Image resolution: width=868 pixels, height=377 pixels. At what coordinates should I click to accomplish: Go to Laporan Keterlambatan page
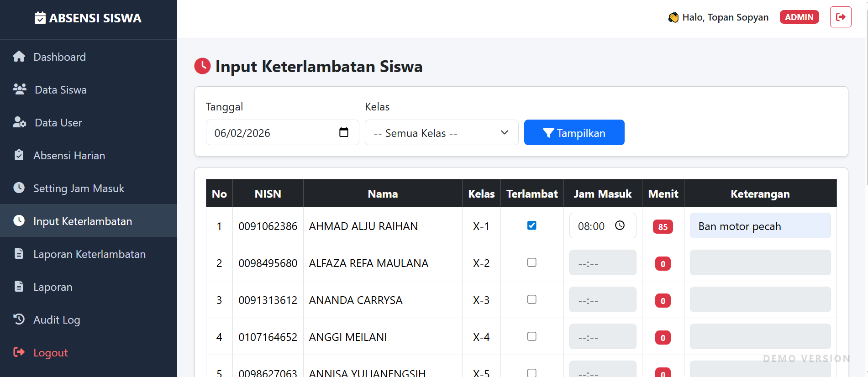tap(89, 254)
